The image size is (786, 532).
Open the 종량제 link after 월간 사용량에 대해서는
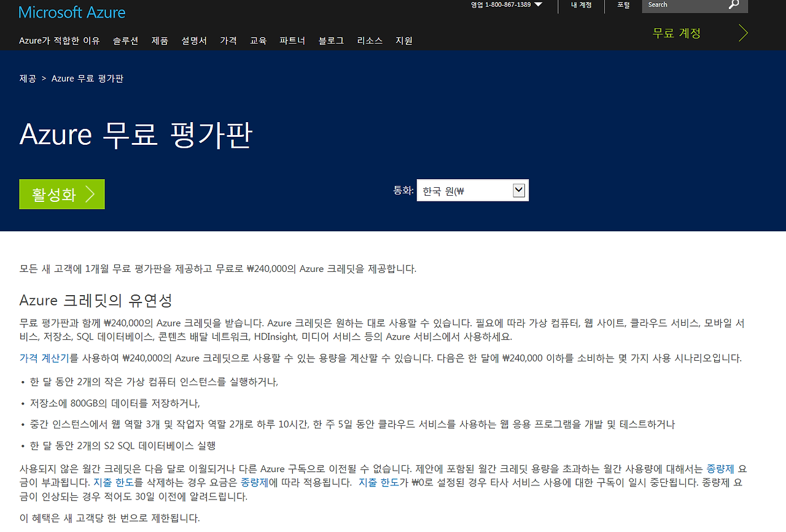[720, 469]
